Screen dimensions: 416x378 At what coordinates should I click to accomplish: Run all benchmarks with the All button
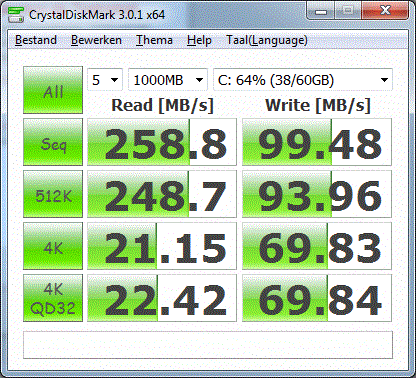pos(53,90)
